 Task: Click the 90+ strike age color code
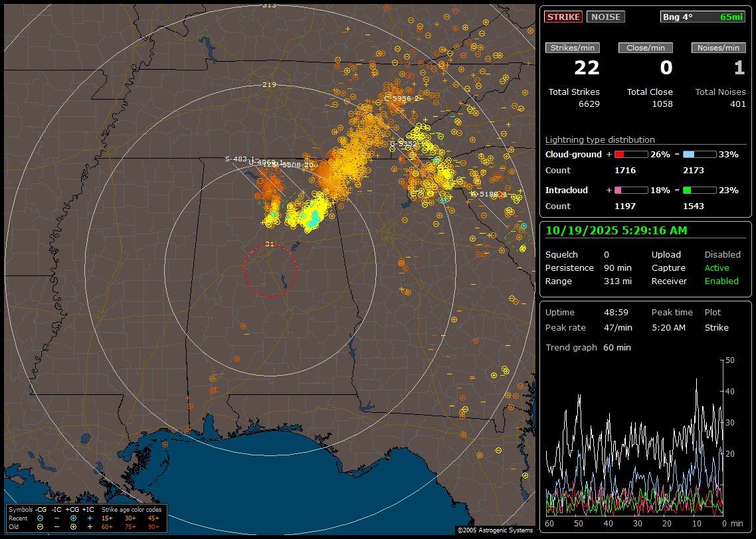153,526
